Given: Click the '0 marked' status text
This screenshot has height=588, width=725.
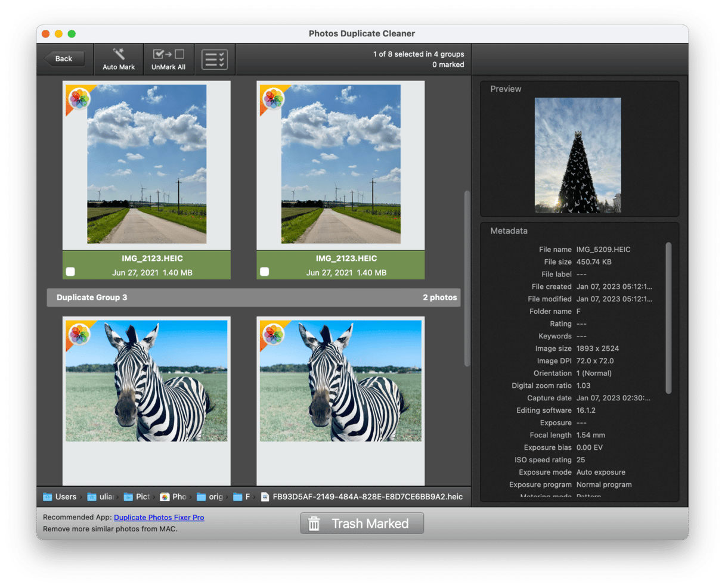Looking at the screenshot, I should tap(448, 65).
